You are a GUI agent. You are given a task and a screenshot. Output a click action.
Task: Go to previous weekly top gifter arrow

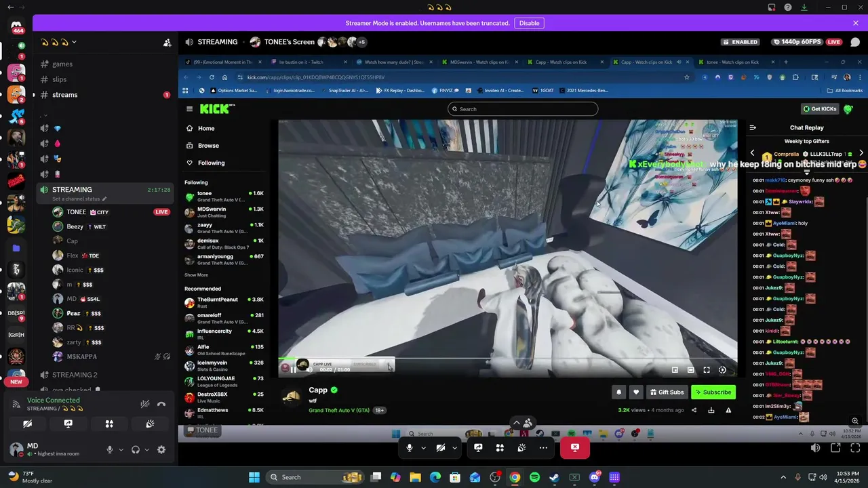[752, 153]
